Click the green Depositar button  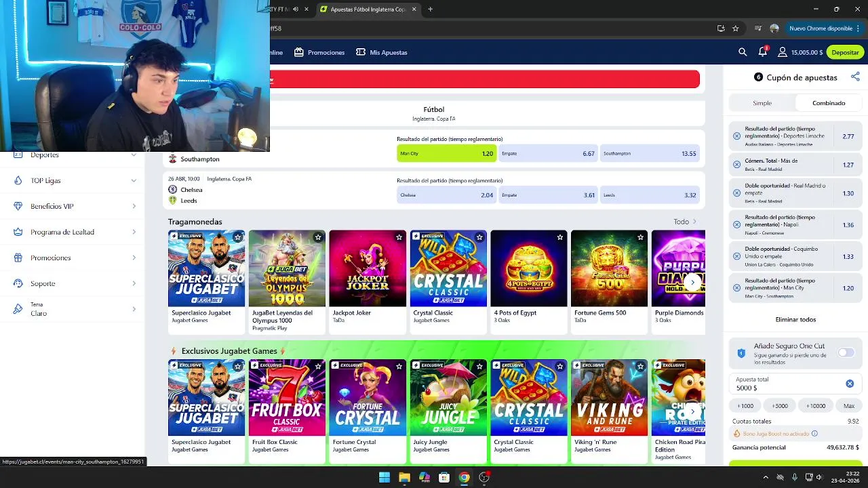click(845, 52)
